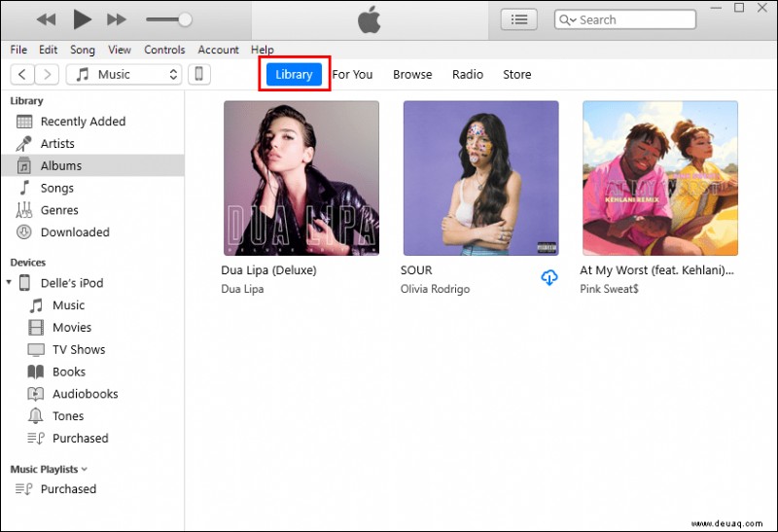The height and width of the screenshot is (532, 778).
Task: Switch to the Radio tab
Action: click(468, 75)
